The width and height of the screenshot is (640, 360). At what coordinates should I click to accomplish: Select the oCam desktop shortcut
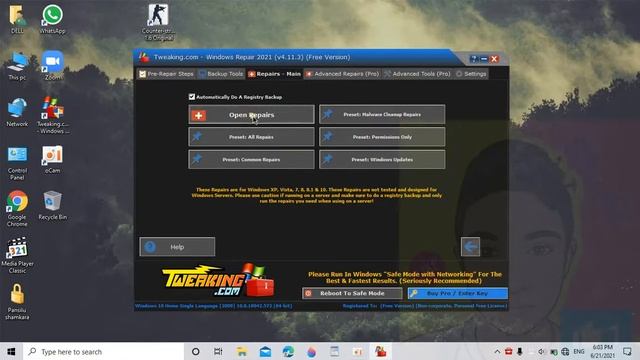pos(52,159)
